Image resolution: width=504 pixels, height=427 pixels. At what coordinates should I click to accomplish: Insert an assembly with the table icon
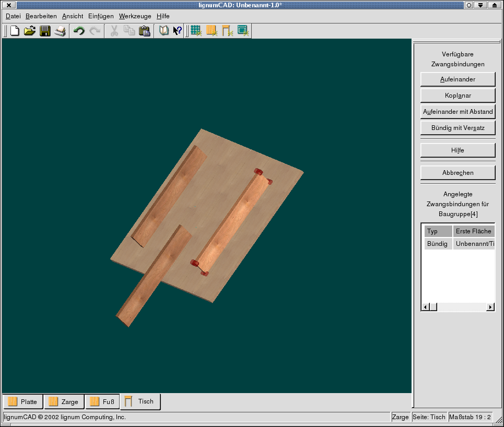(227, 31)
